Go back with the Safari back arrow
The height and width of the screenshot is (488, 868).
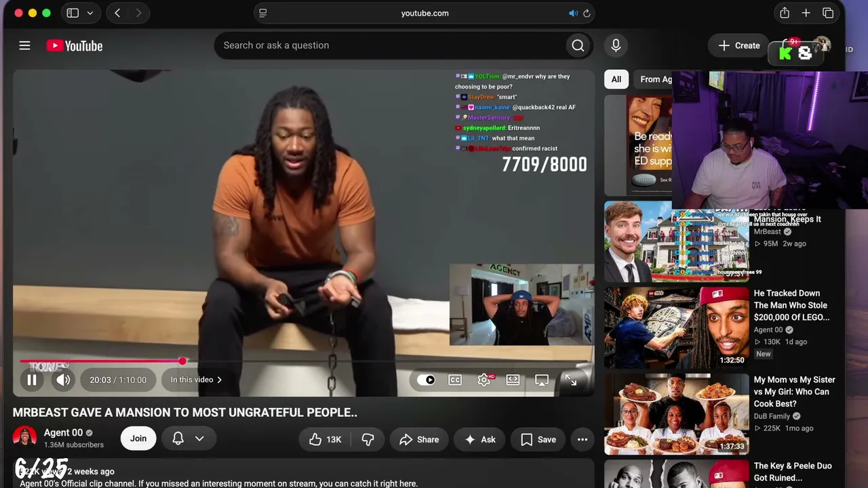point(117,13)
